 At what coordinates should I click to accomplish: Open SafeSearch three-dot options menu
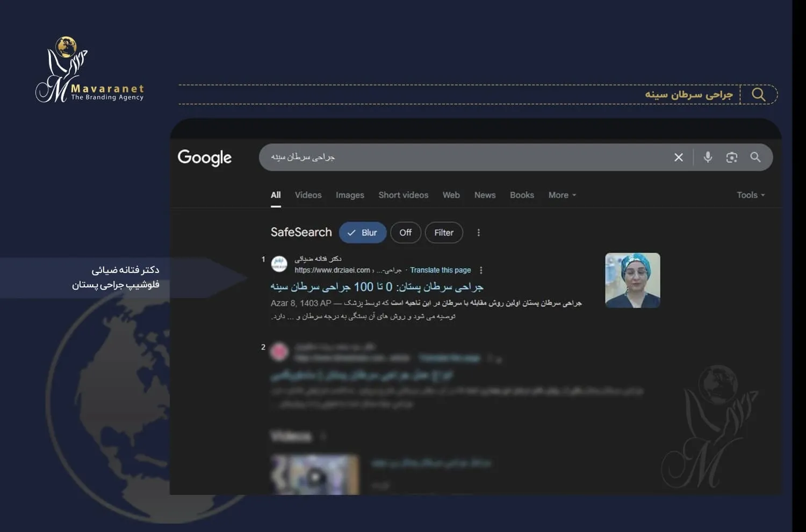(x=478, y=233)
